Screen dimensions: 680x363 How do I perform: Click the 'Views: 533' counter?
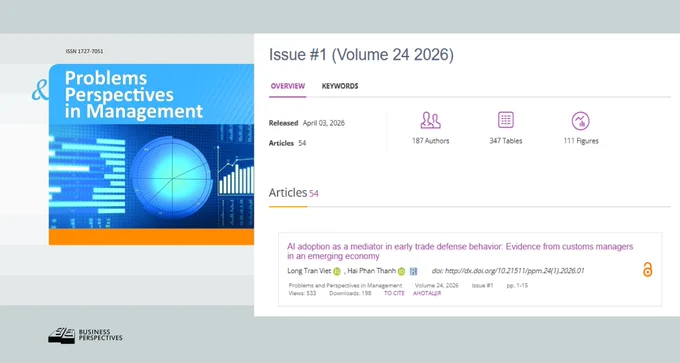pos(302,294)
